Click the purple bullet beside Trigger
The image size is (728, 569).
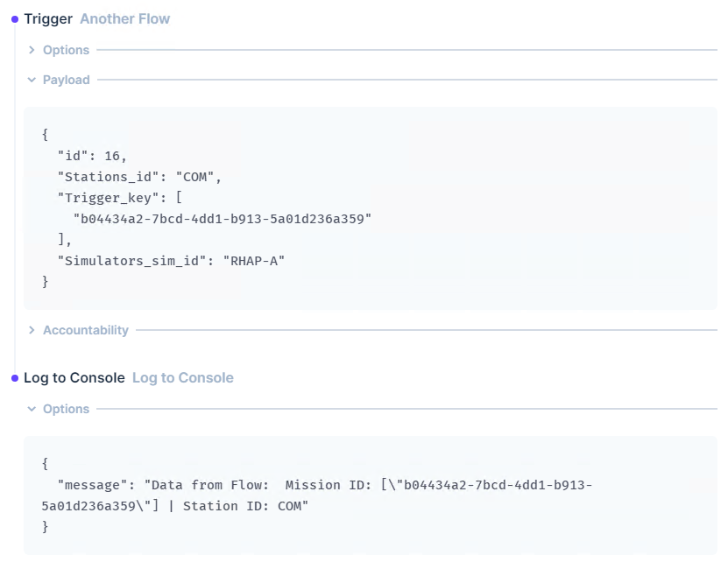coord(15,19)
